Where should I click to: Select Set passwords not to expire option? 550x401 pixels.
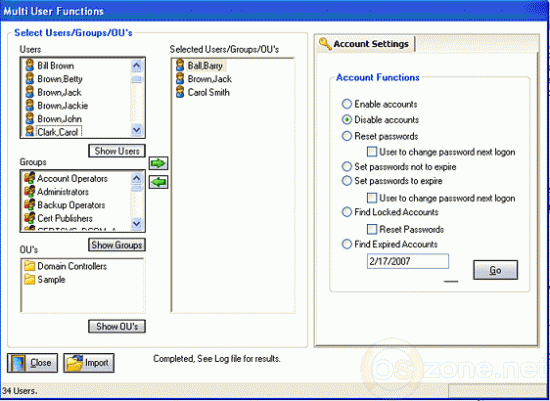(347, 166)
